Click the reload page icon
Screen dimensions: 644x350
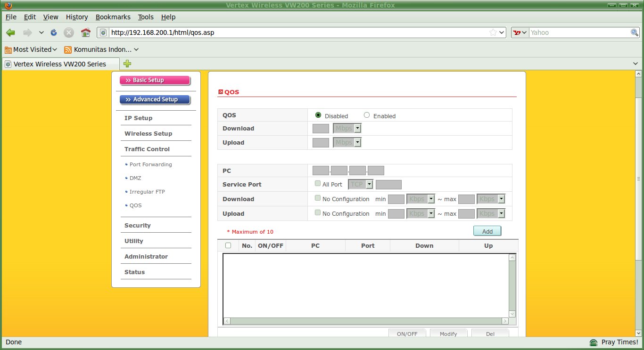54,33
